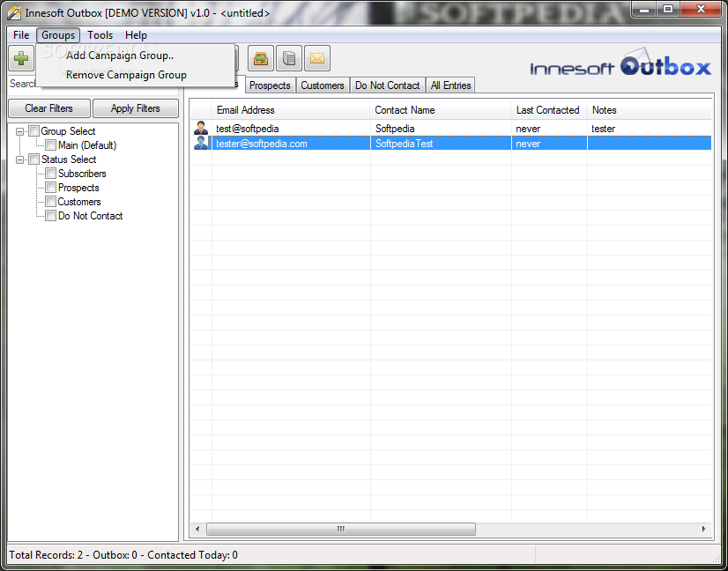Maximize the Innesoft Outbox window
The height and width of the screenshot is (571, 728).
667,9
